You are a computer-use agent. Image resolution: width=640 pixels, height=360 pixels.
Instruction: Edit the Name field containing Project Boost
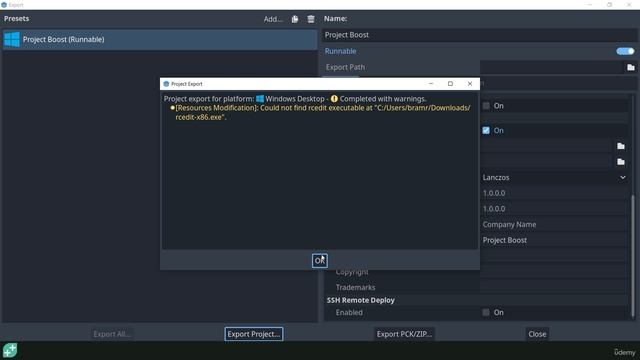pos(480,35)
